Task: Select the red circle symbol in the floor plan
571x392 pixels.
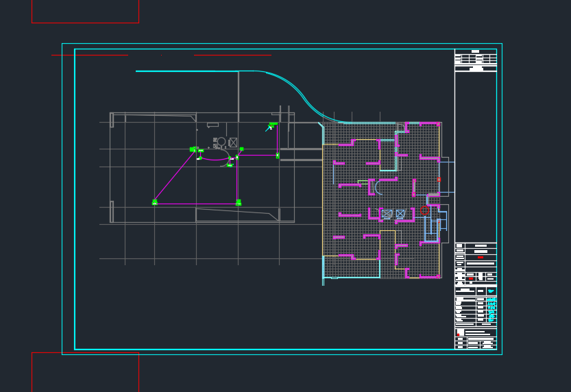Action: click(424, 210)
